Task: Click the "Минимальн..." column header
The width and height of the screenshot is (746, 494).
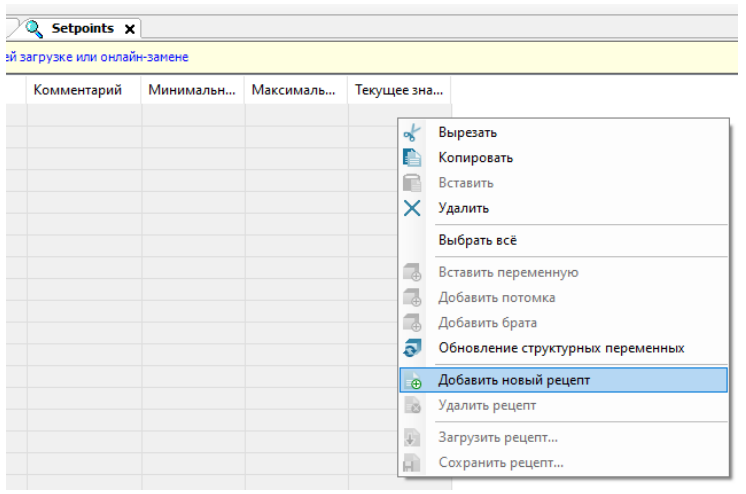Action: click(x=192, y=90)
